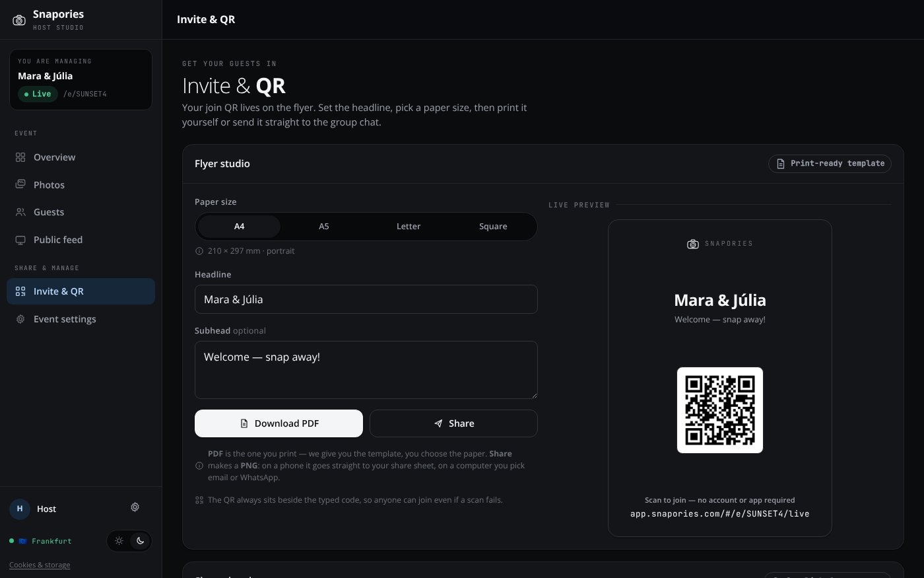Click the Scan to join preview caption
The image size is (924, 578).
click(x=720, y=500)
